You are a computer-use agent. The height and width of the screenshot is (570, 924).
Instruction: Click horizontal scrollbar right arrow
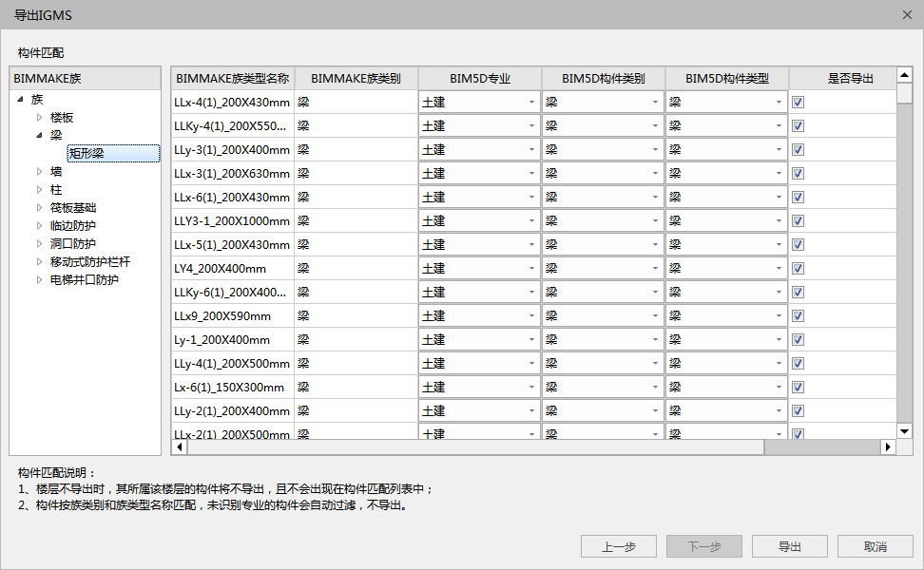888,446
